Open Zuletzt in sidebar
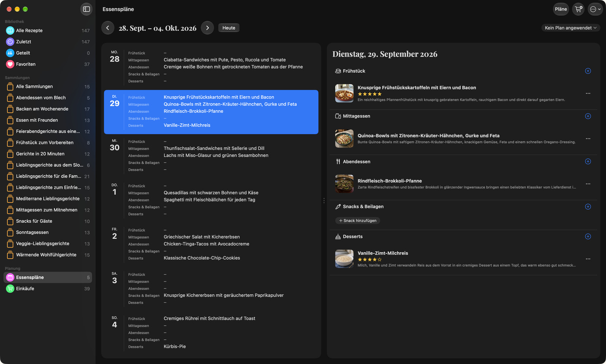Screen dimensions: 606x364 click(48, 42)
